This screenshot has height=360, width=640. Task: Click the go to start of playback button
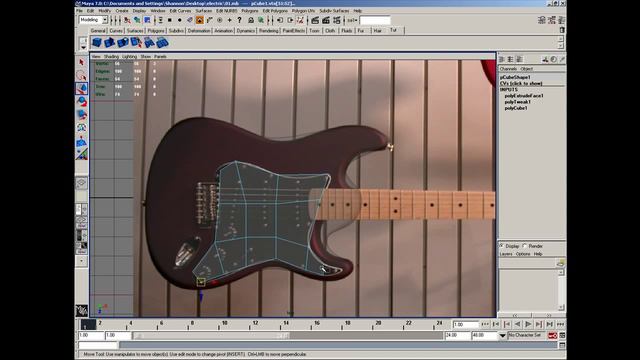point(485,324)
